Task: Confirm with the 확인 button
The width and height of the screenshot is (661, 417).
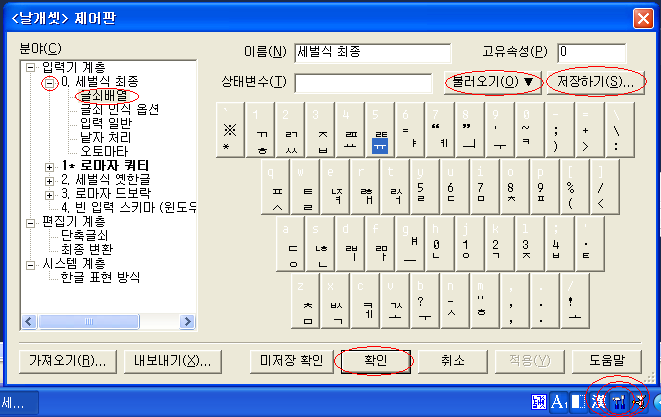Action: pyautogui.click(x=376, y=361)
